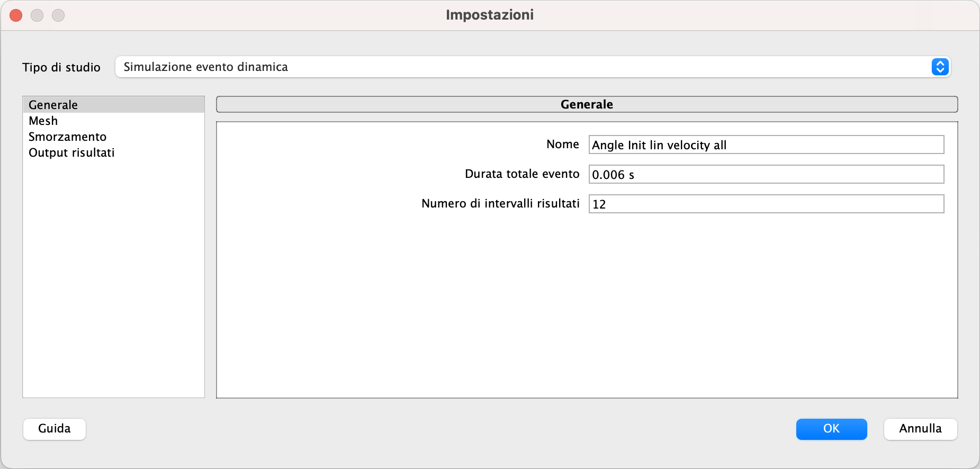980x469 pixels.
Task: Click the Numero di intervalli risultati label
Action: 500,203
